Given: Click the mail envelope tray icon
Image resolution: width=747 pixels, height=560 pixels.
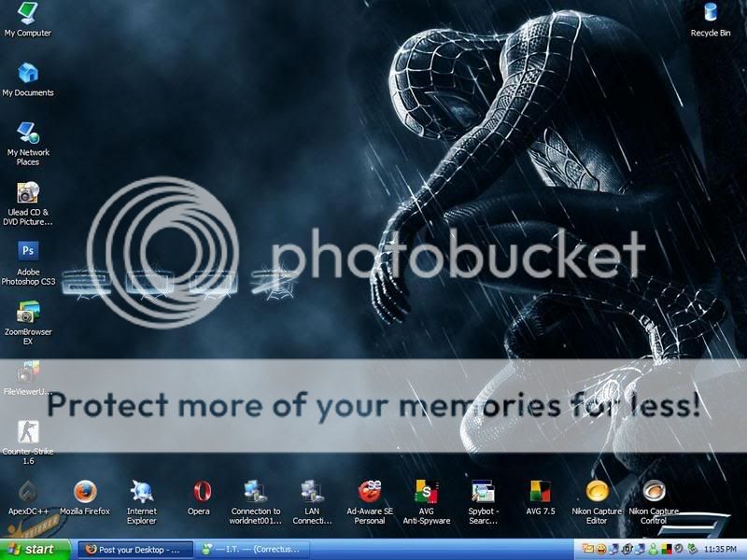Looking at the screenshot, I should coord(588,549).
